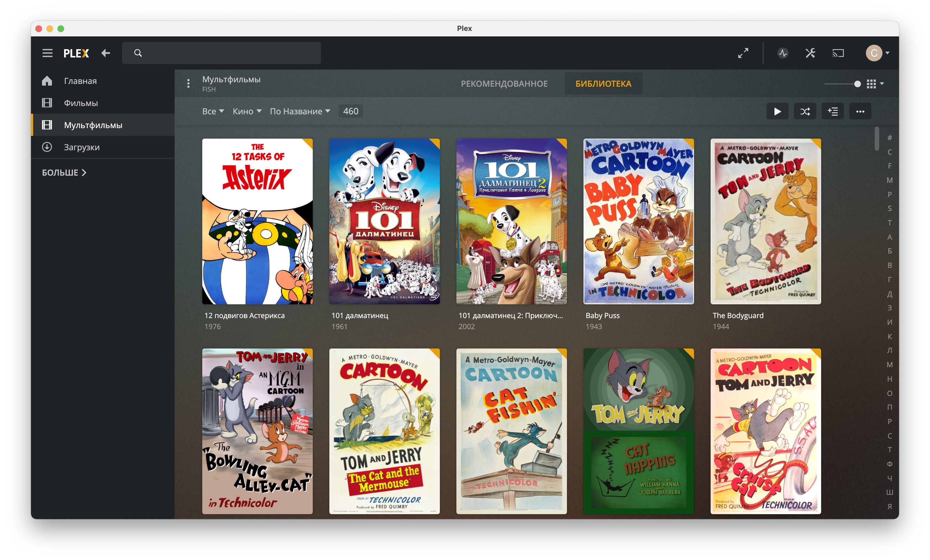Open the grid view mode dropdown
The width and height of the screenshot is (930, 560).
(x=875, y=84)
